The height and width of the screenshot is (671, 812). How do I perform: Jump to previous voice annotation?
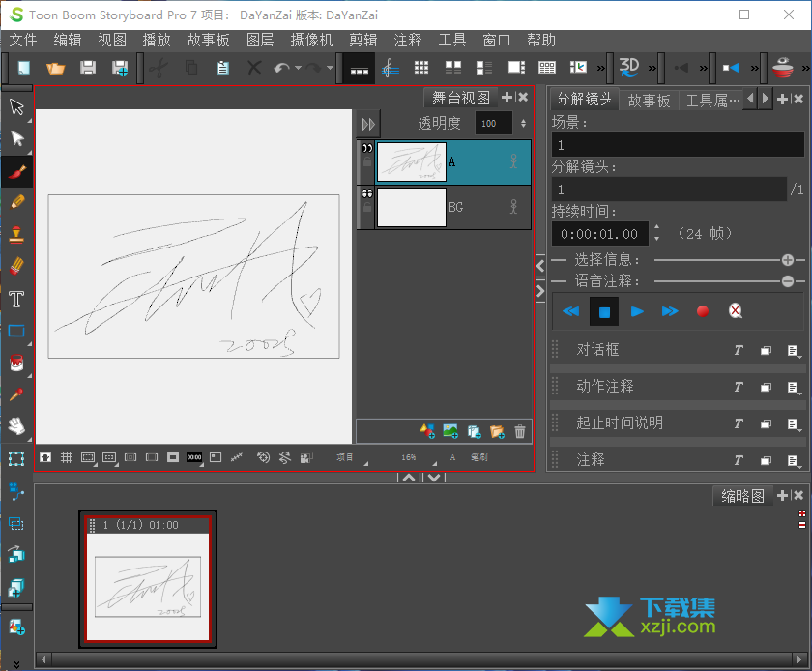pyautogui.click(x=570, y=311)
